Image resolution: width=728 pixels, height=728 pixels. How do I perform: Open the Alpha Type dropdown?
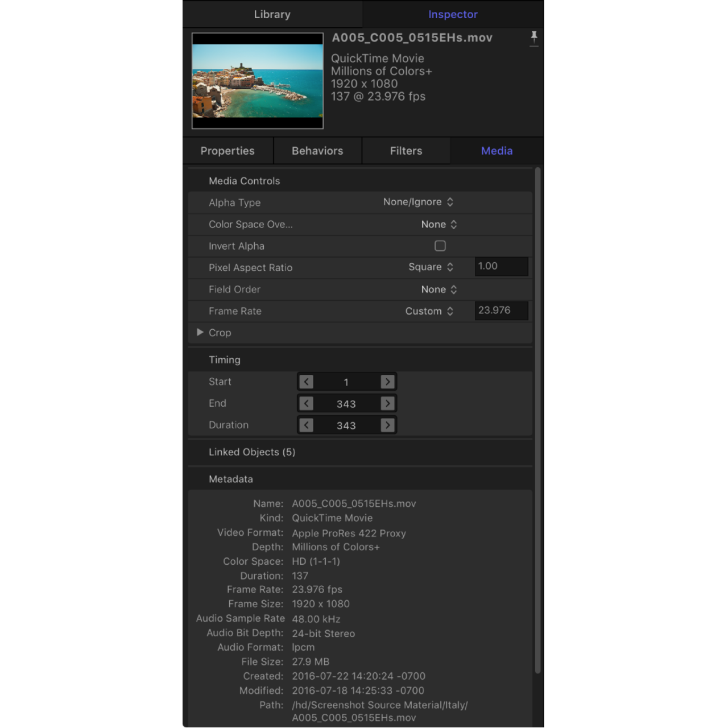[x=418, y=202]
